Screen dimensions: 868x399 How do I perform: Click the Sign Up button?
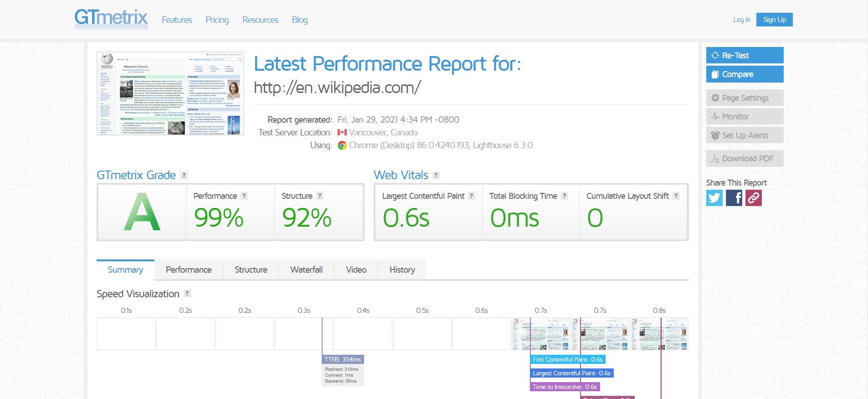(x=774, y=20)
